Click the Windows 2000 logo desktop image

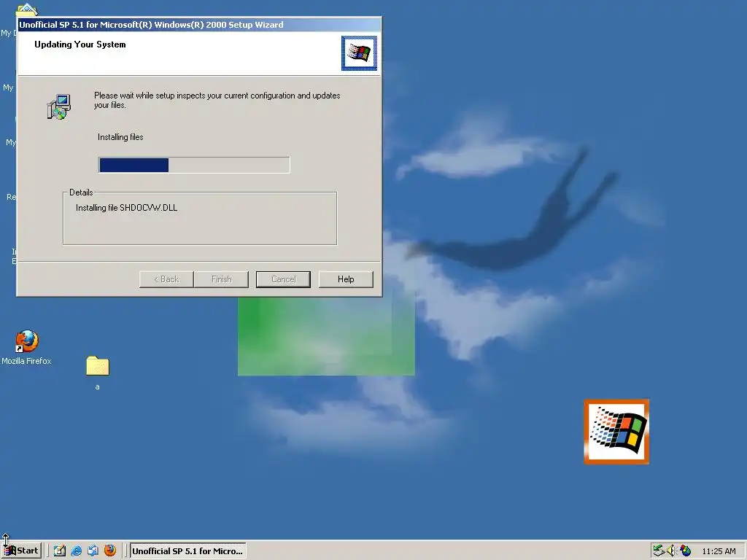pos(616,432)
